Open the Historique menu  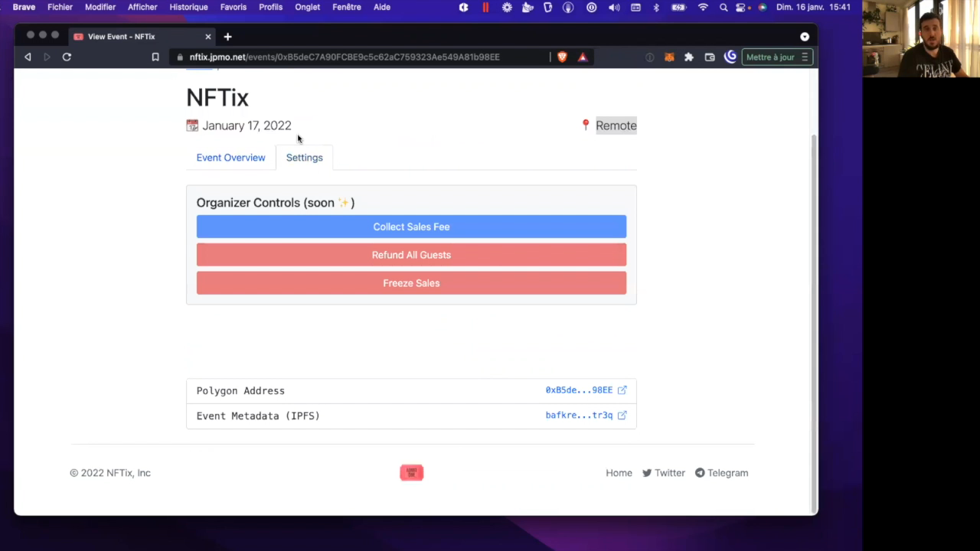[x=188, y=7]
